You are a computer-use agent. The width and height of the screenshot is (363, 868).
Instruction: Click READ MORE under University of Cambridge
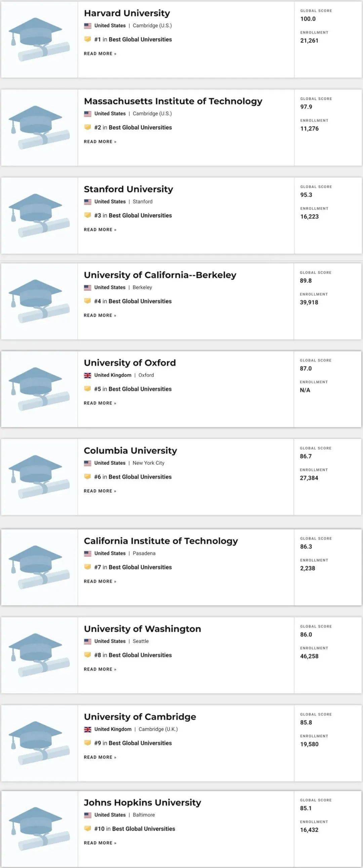click(x=100, y=757)
